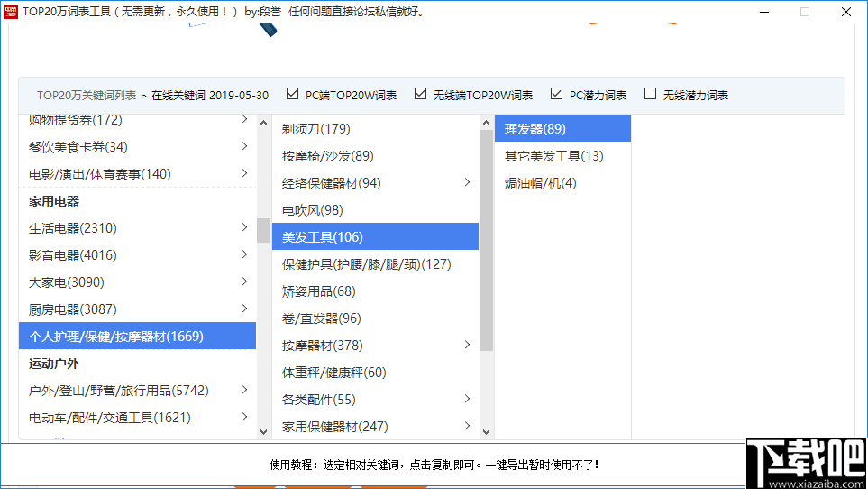This screenshot has height=489, width=868.
Task: Click left column scrollbar down arrow
Action: point(263,432)
